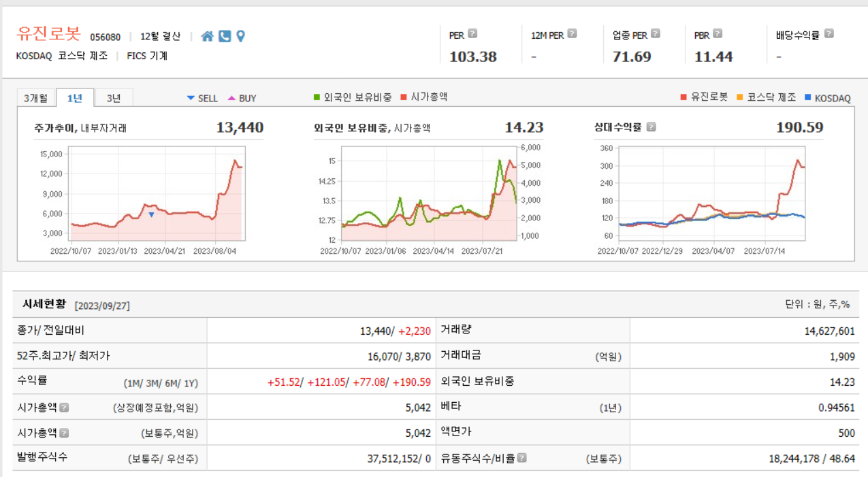Click the 단위 : 원, 주,% note
The image size is (868, 477).
coord(817,304)
